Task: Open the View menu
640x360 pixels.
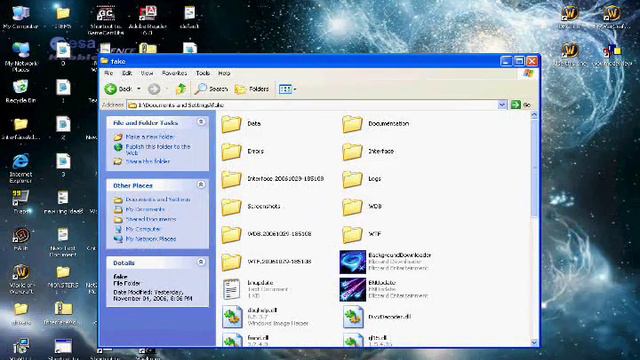Action: (147, 73)
